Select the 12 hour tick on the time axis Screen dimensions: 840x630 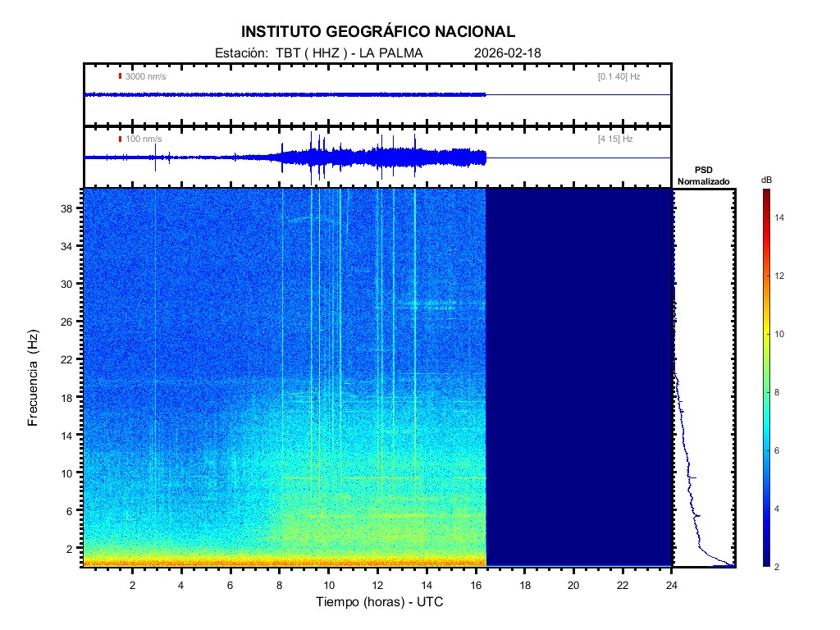point(377,585)
